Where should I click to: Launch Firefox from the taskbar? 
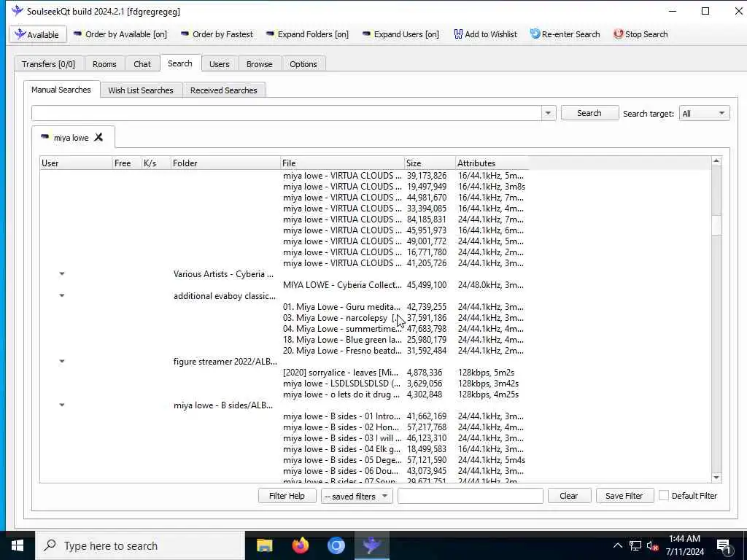point(300,545)
